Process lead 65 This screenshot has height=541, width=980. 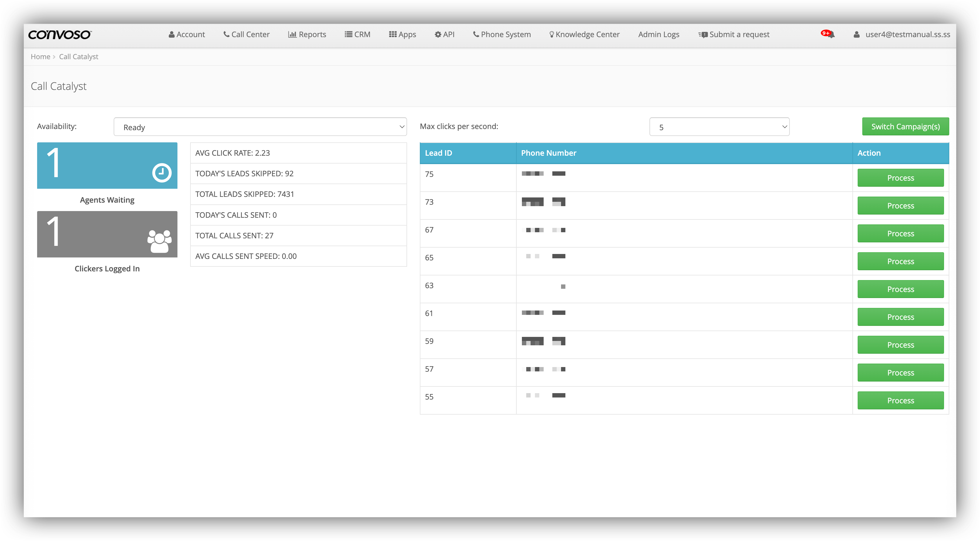click(x=900, y=262)
